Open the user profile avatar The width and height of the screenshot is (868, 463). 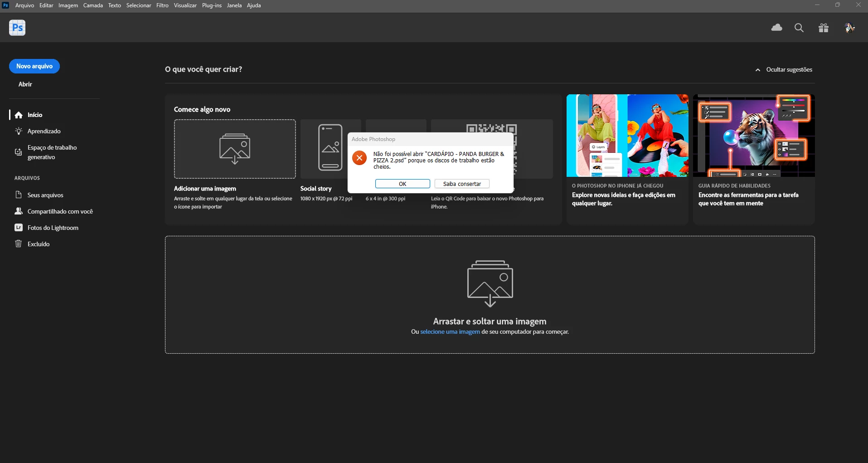850,28
